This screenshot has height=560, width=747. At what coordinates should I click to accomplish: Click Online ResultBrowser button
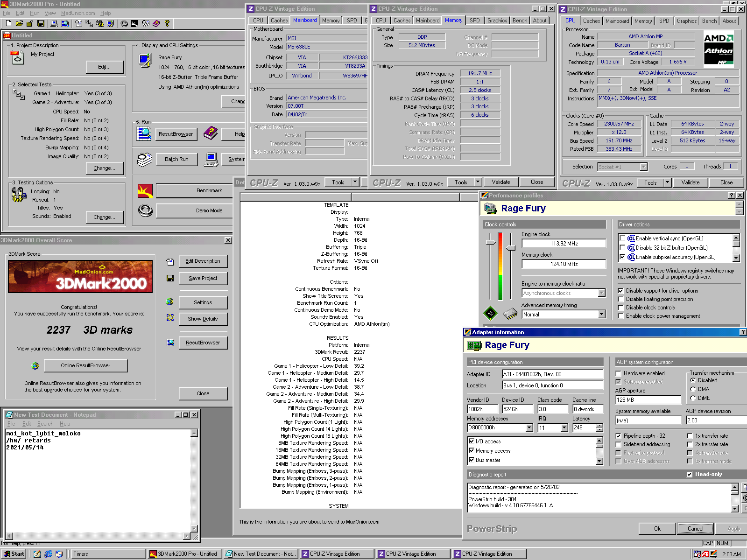click(x=86, y=365)
